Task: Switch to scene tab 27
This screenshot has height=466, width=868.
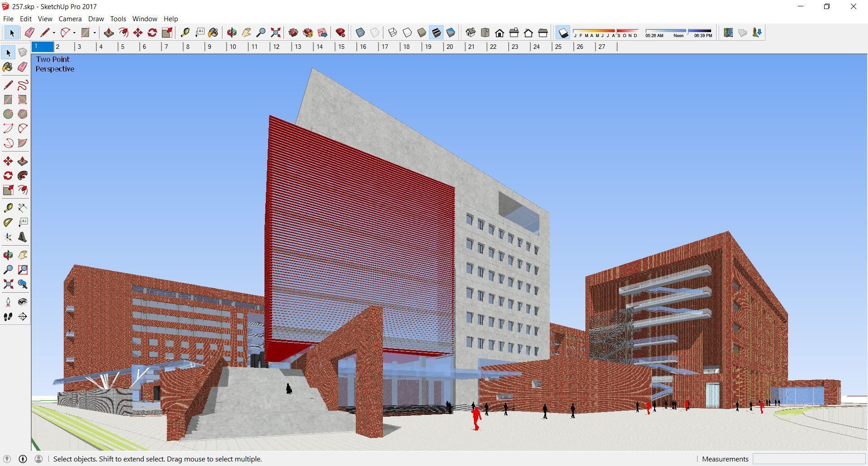Action: click(607, 47)
